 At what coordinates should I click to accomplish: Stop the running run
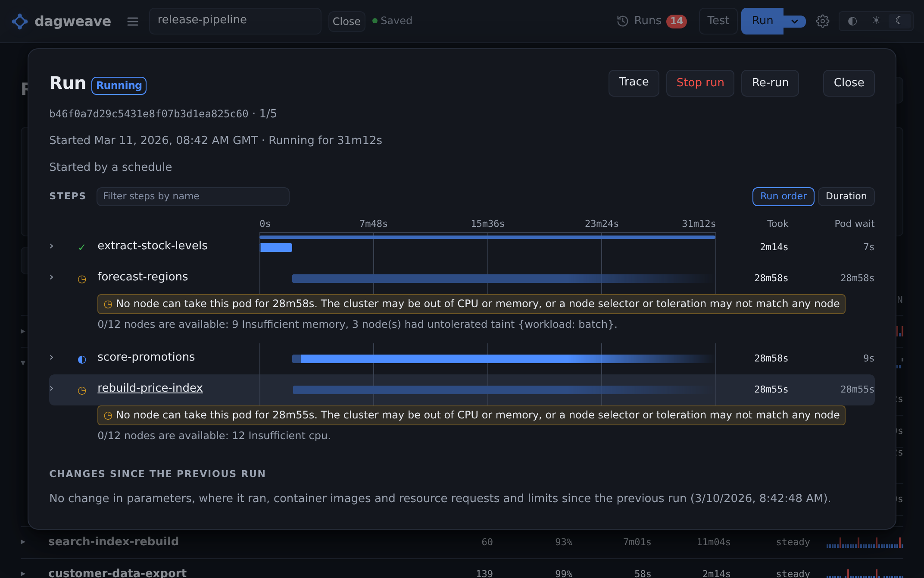(x=700, y=83)
